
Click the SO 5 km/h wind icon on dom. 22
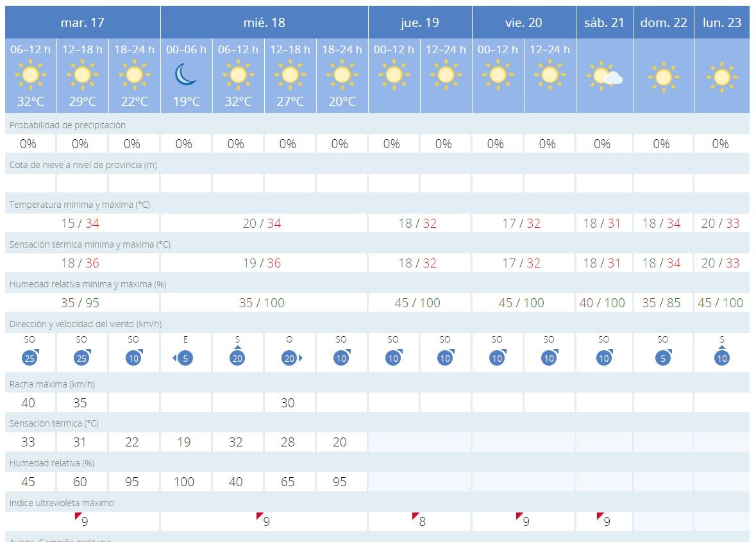click(663, 358)
